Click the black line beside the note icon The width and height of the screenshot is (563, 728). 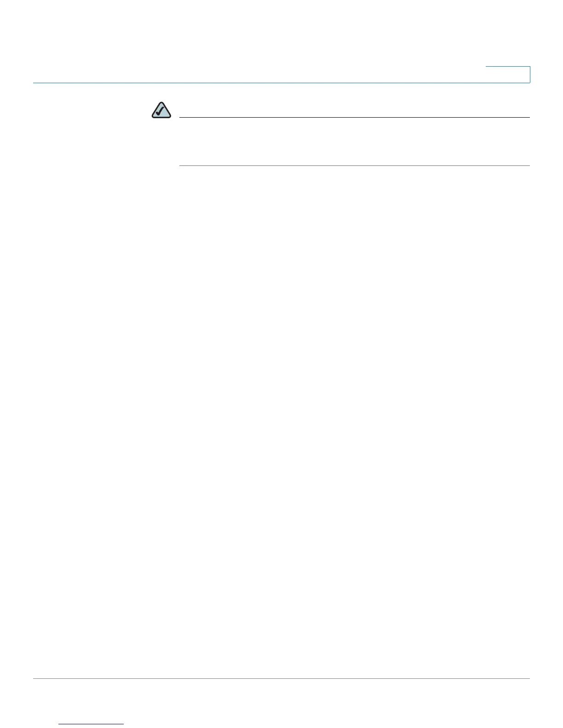coord(354,118)
